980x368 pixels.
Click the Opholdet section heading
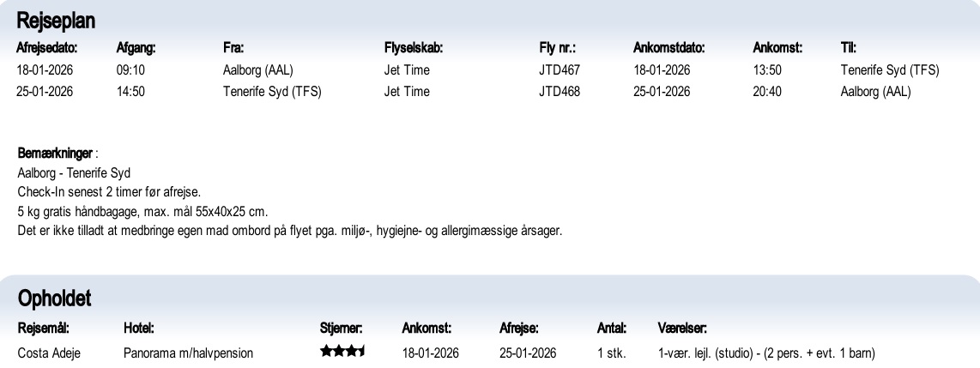pyautogui.click(x=53, y=299)
